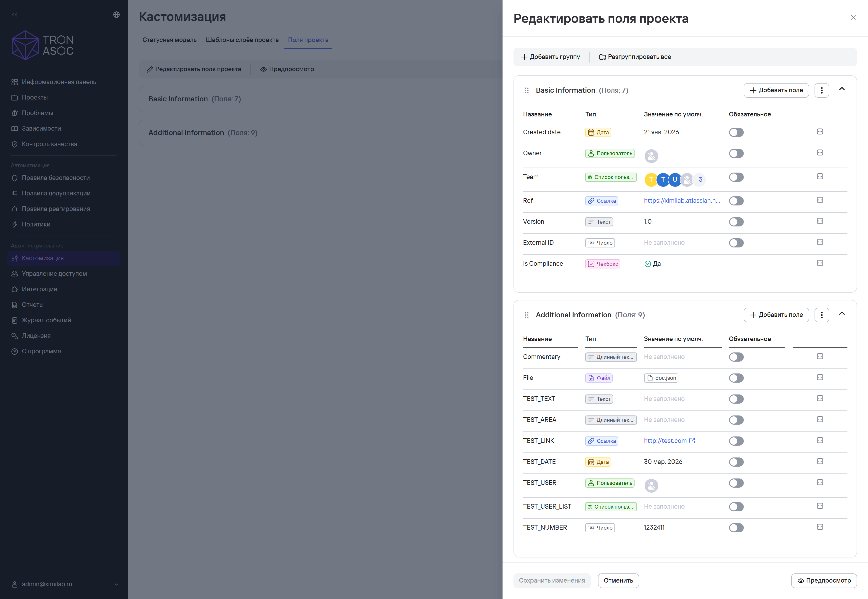The width and height of the screenshot is (868, 599).
Task: Open row menu icon for File
Action: tap(820, 377)
